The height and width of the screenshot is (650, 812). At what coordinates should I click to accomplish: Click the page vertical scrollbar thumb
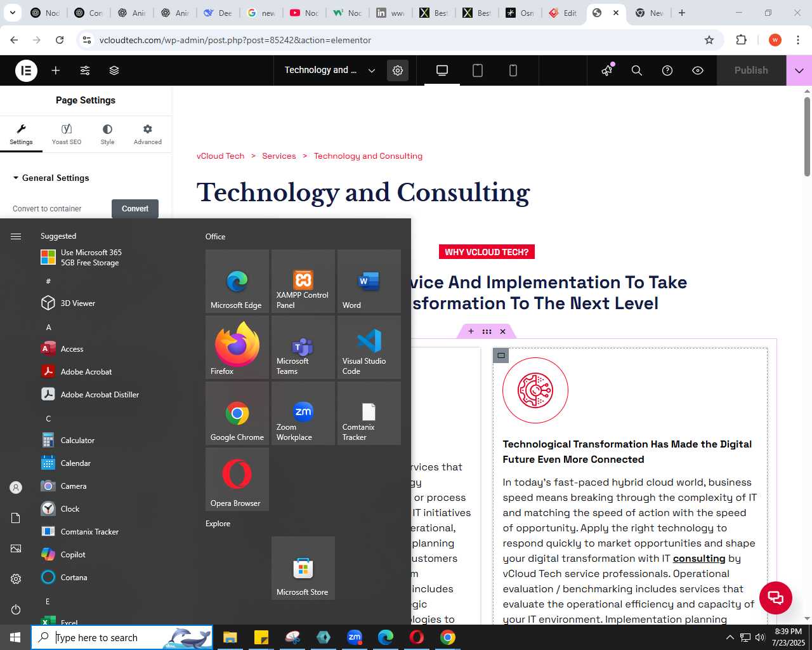point(807,136)
